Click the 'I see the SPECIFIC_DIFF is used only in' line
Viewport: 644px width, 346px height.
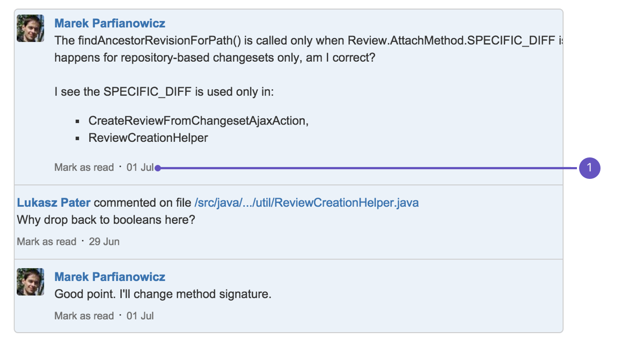click(x=164, y=92)
